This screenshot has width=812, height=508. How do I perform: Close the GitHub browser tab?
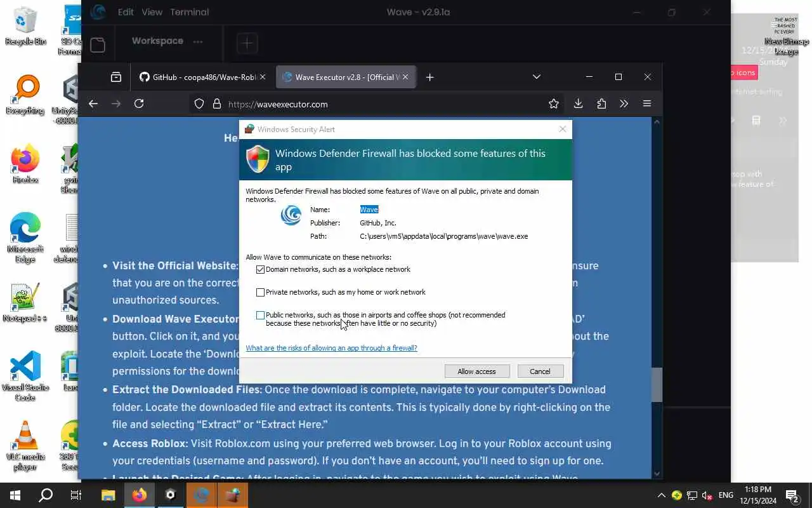point(263,77)
